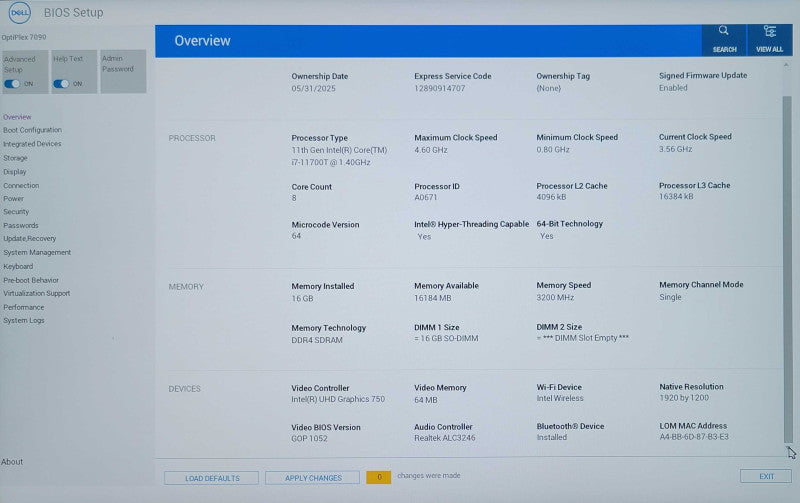The height and width of the screenshot is (503, 800).
Task: Toggle the Advanced Setup switch
Action: [12, 84]
